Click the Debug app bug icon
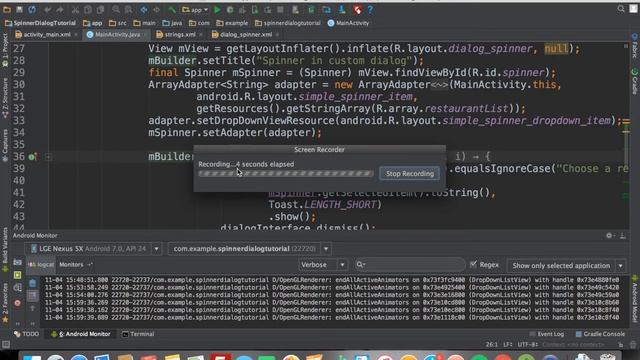This screenshot has height=360, width=640. (x=230, y=9)
